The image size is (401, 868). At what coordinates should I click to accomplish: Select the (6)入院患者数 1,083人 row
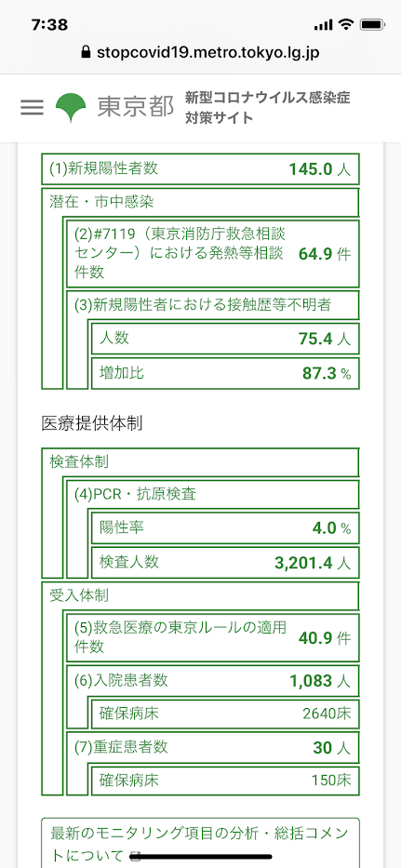[x=213, y=680]
